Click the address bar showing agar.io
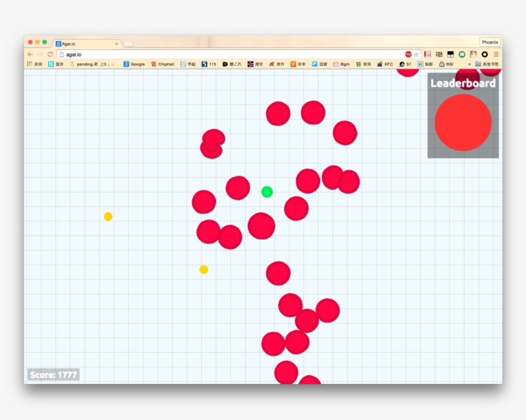Screen dimensions: 526x420 [x=225, y=55]
